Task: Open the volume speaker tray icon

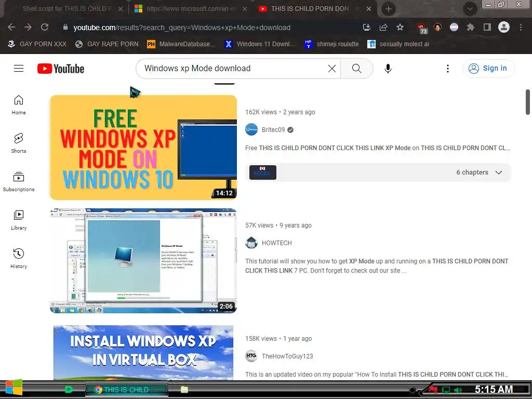Action: point(458,390)
